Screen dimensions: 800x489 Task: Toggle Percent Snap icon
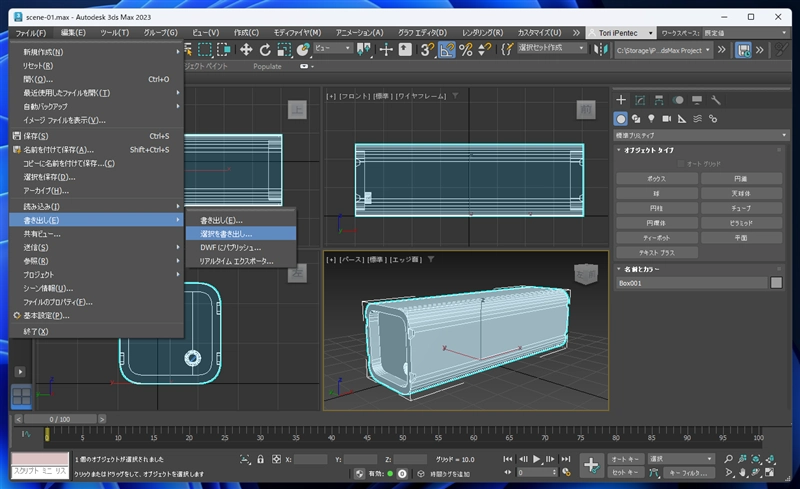[465, 50]
